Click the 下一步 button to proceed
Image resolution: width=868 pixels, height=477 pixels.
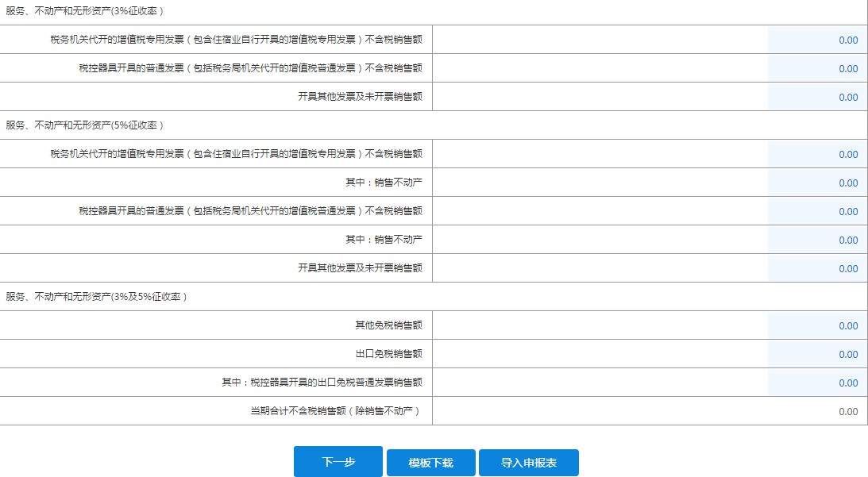click(338, 462)
